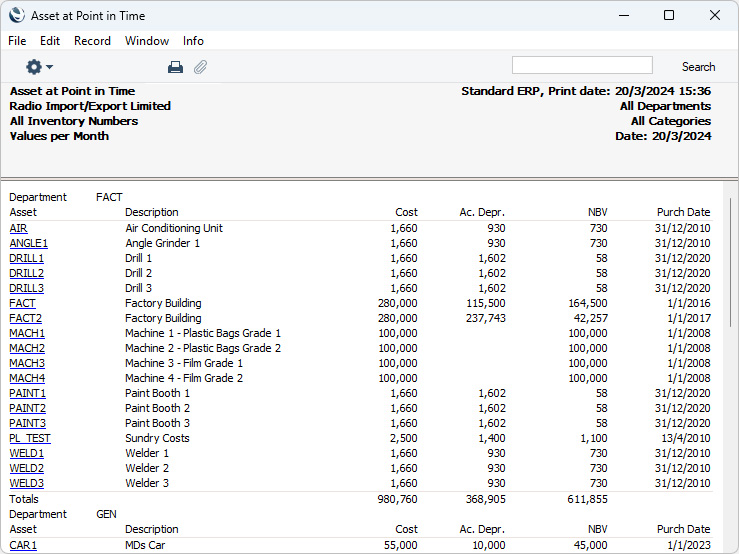Maximize the Asset at Point in Time window
The image size is (739, 554).
[669, 16]
